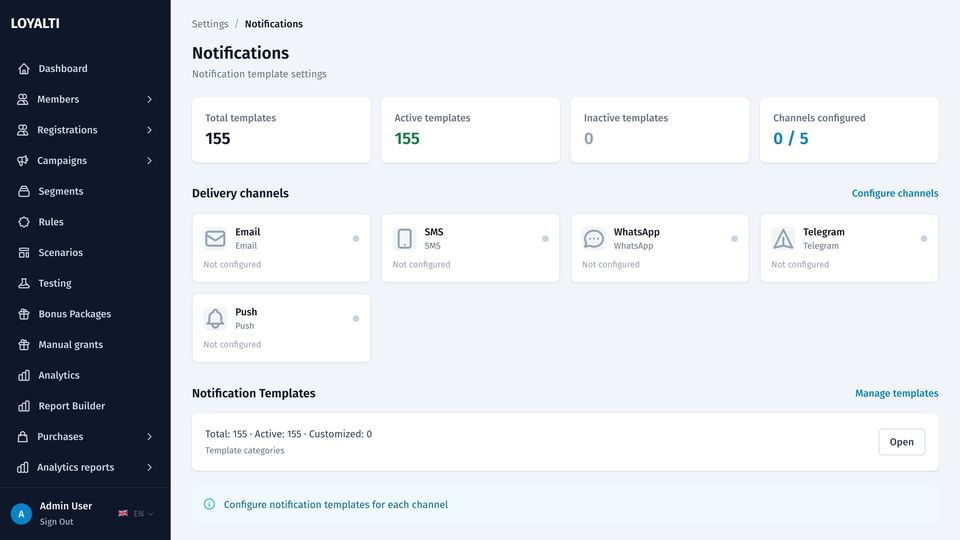Screen dimensions: 960x540
Task: Open the Testing menu item
Action: [x=85, y=283]
